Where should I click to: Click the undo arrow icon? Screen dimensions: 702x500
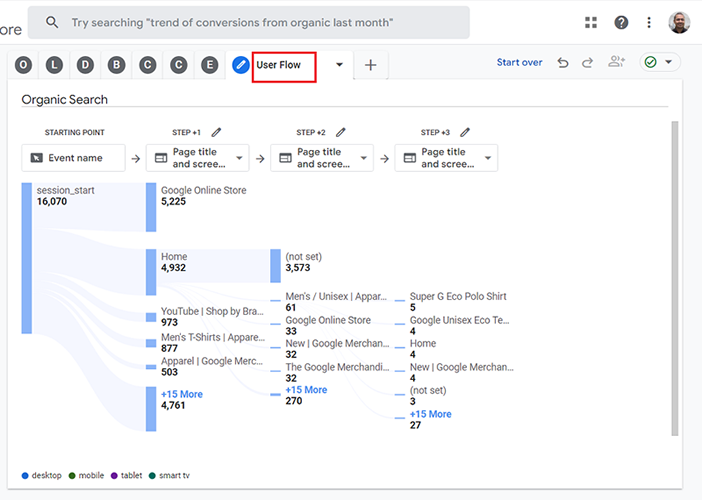[x=563, y=63]
